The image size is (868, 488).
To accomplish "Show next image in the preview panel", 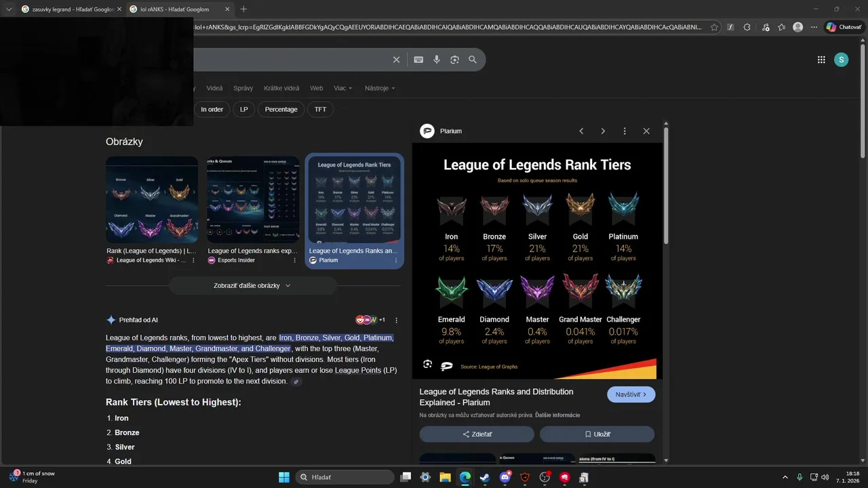I will click(x=603, y=131).
